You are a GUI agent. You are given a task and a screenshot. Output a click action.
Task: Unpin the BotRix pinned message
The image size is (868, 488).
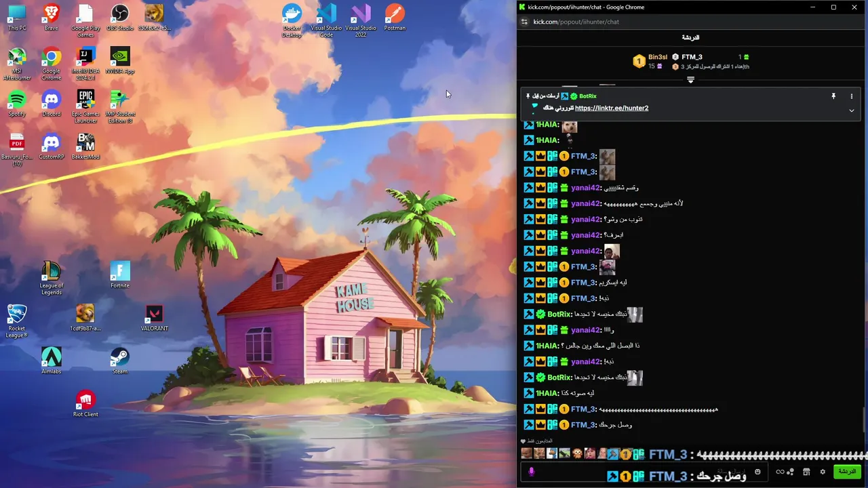833,96
